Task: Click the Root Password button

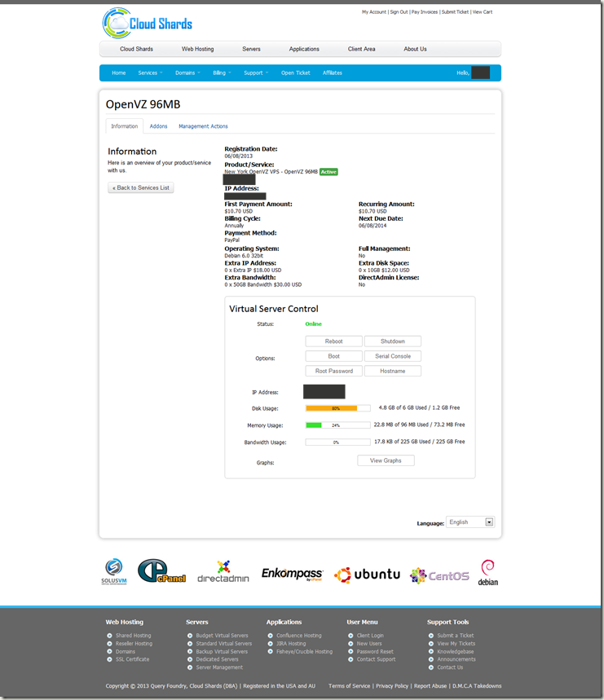Action: [334, 371]
